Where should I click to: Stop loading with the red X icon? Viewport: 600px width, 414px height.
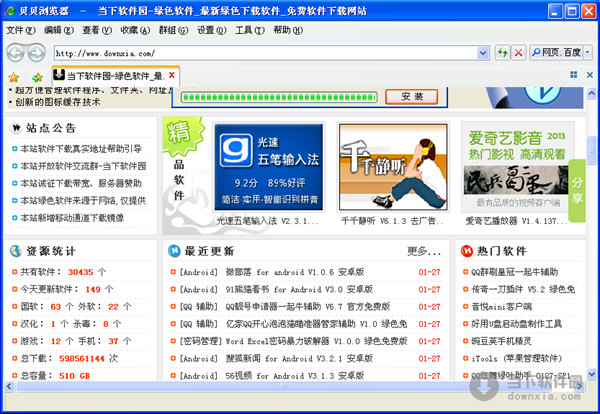pyautogui.click(x=518, y=52)
